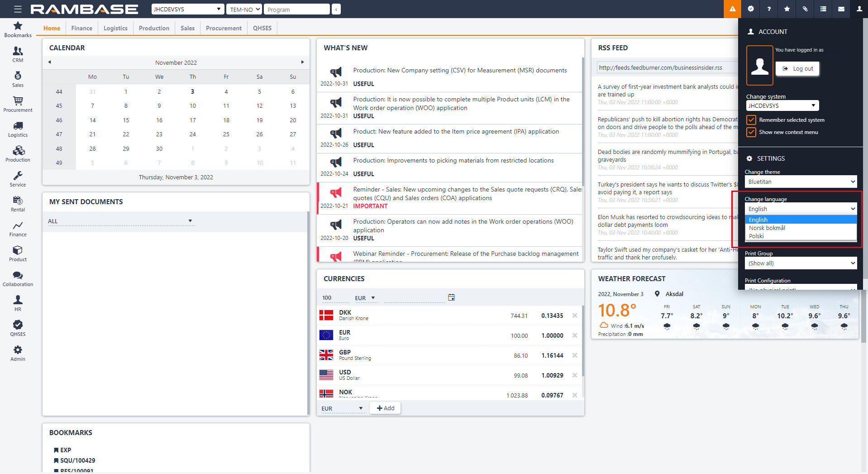Remove the DKK currency row

click(574, 316)
